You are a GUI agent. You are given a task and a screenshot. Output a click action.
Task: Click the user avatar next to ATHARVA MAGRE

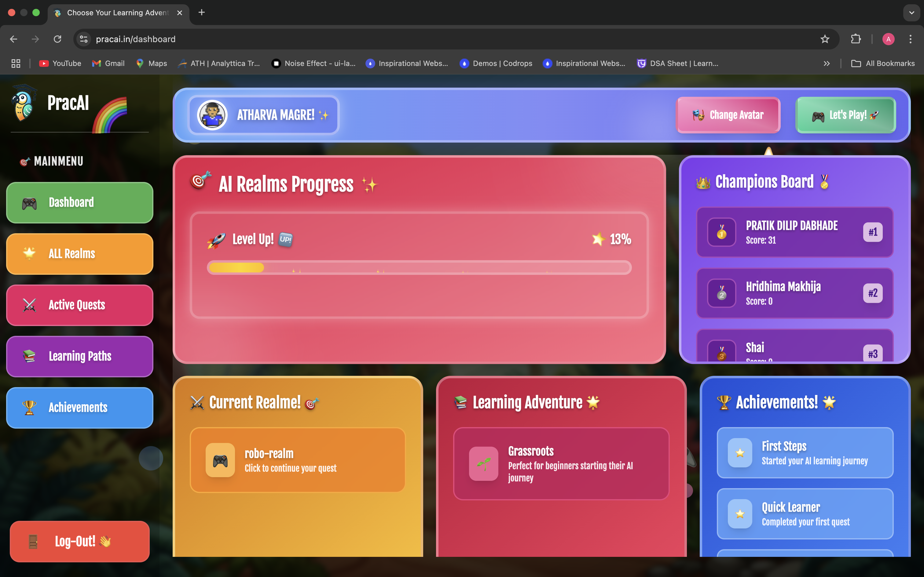point(212,115)
